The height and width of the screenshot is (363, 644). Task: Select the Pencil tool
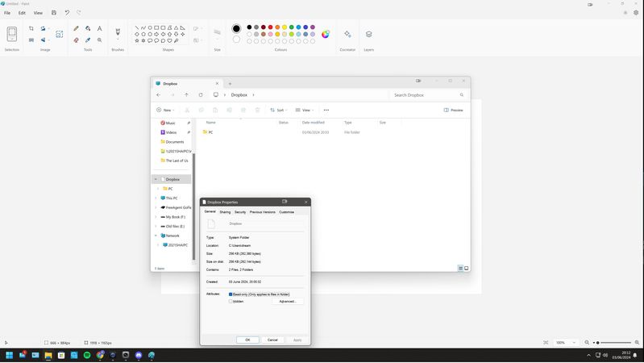click(x=76, y=28)
